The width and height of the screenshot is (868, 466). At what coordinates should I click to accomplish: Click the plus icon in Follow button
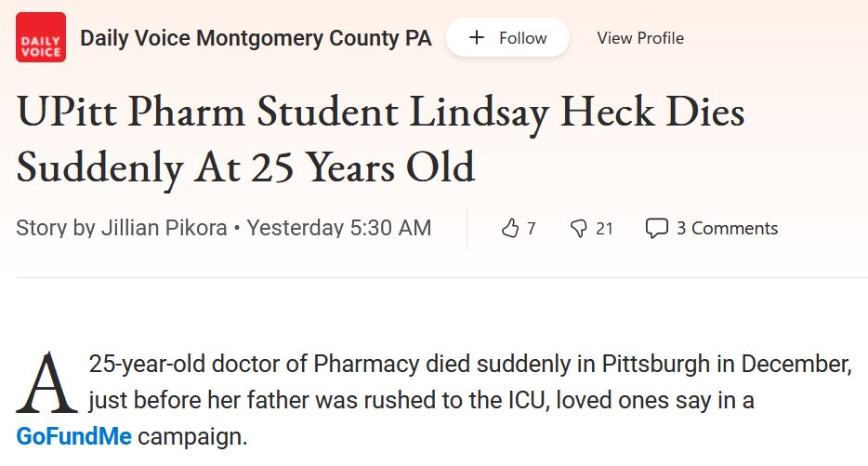[476, 38]
